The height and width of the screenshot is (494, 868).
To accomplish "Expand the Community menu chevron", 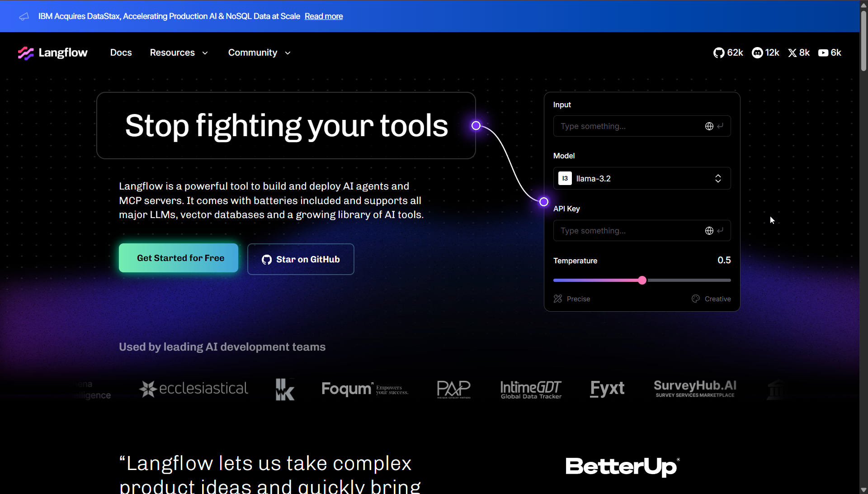I will pyautogui.click(x=288, y=53).
